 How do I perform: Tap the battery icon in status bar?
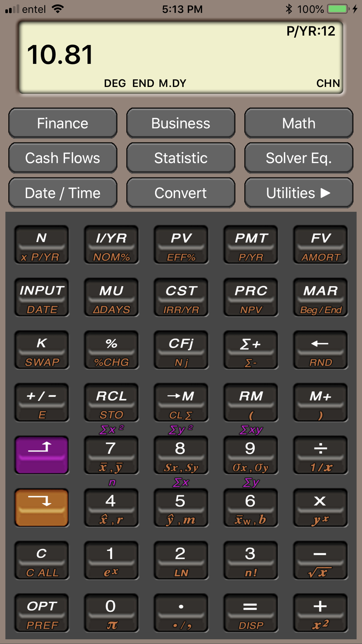click(x=338, y=9)
